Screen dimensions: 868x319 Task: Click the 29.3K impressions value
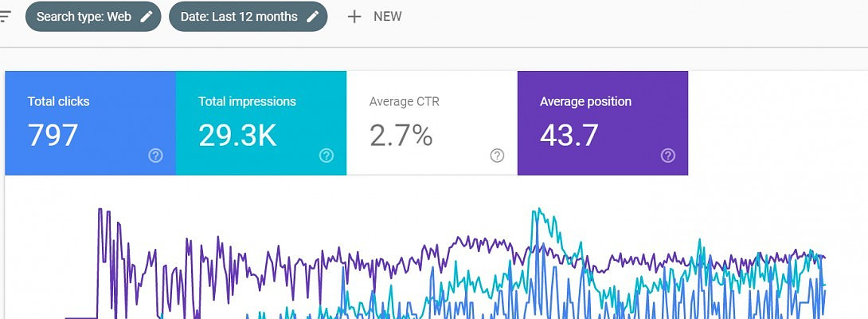click(x=237, y=136)
